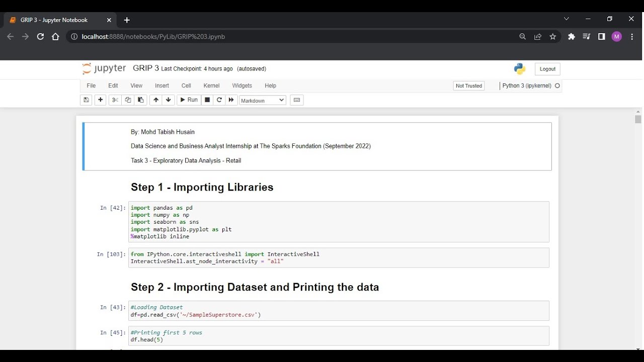Open the Help menu

coord(271,86)
